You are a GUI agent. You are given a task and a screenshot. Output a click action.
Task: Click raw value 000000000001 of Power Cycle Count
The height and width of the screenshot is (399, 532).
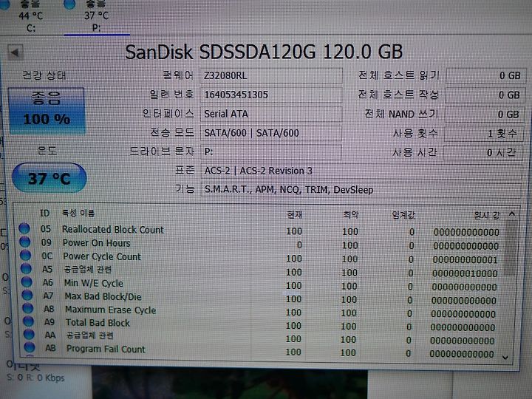pos(465,260)
